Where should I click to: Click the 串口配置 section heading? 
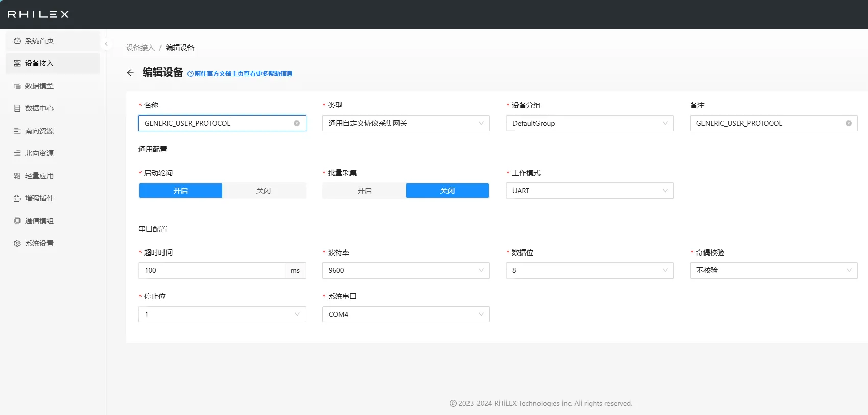point(153,229)
